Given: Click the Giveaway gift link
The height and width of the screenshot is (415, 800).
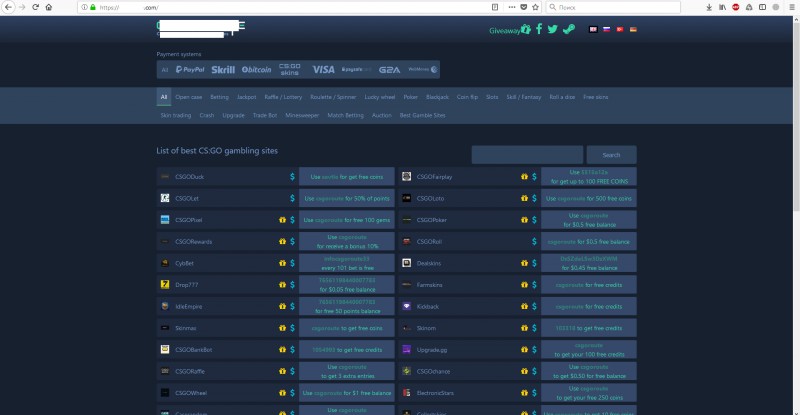Looking at the screenshot, I should (510, 30).
